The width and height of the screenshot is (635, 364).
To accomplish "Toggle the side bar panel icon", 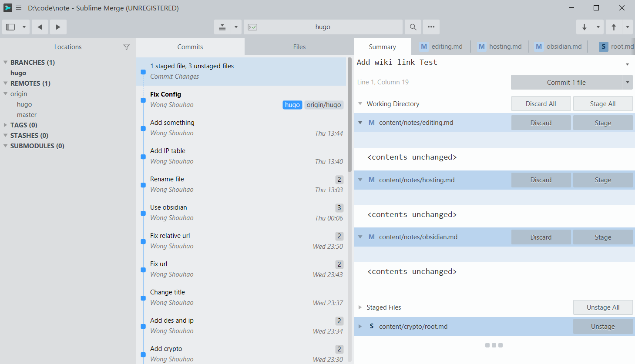I will [11, 27].
